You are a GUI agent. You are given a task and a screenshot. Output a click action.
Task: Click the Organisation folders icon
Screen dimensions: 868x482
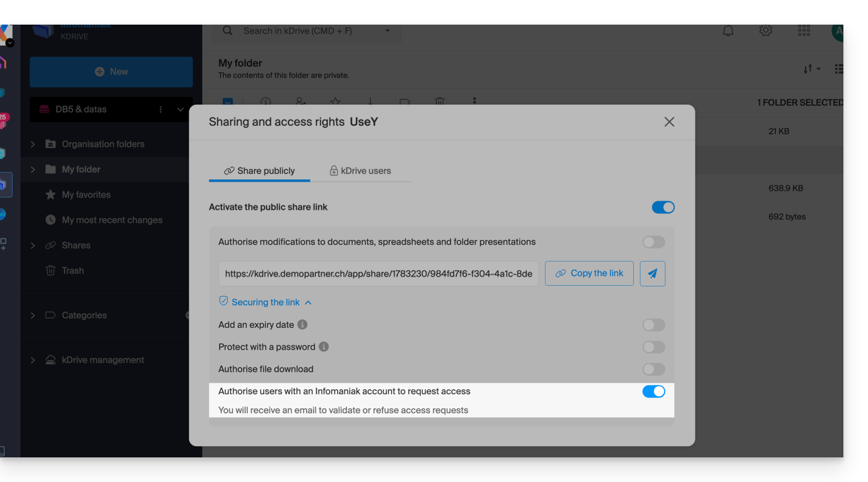click(51, 144)
